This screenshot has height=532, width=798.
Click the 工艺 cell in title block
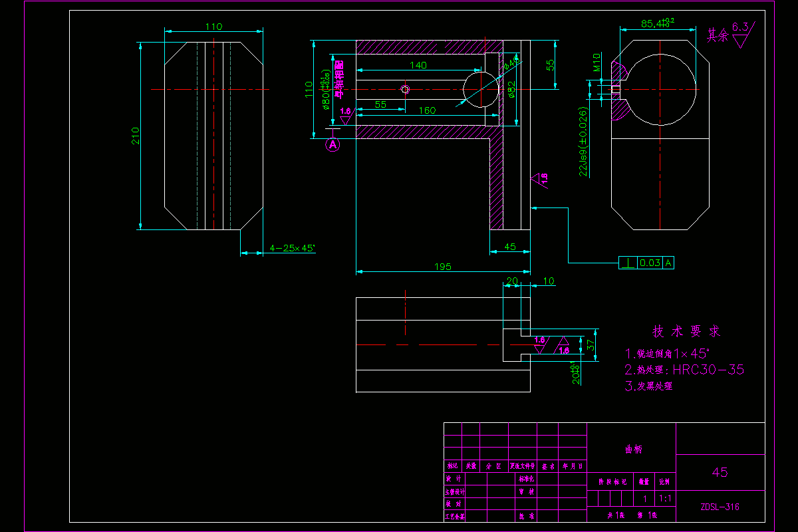pos(455,516)
